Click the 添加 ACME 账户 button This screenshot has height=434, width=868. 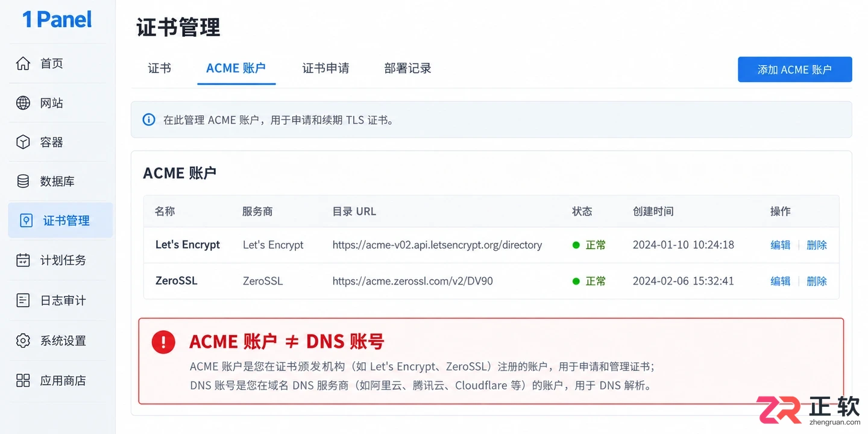794,69
